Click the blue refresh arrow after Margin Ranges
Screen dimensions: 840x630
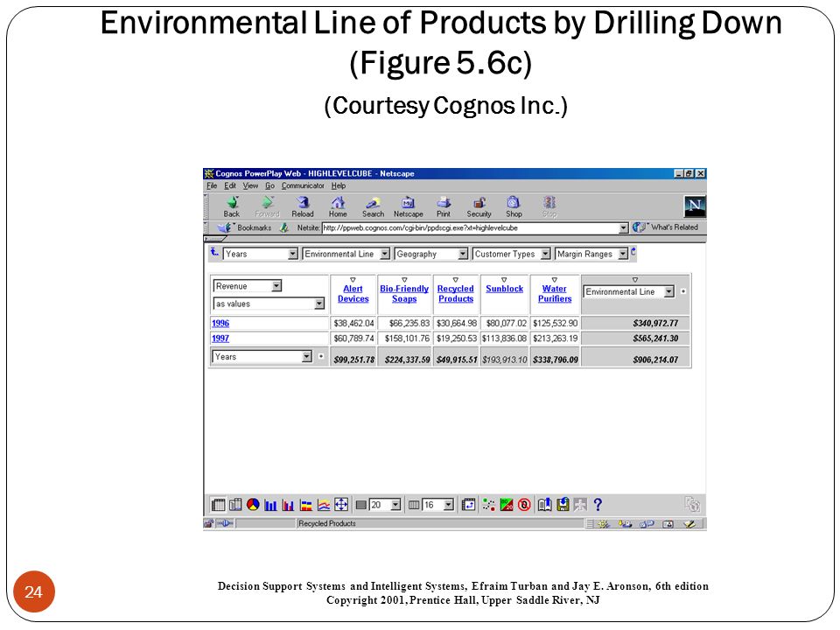[633, 252]
